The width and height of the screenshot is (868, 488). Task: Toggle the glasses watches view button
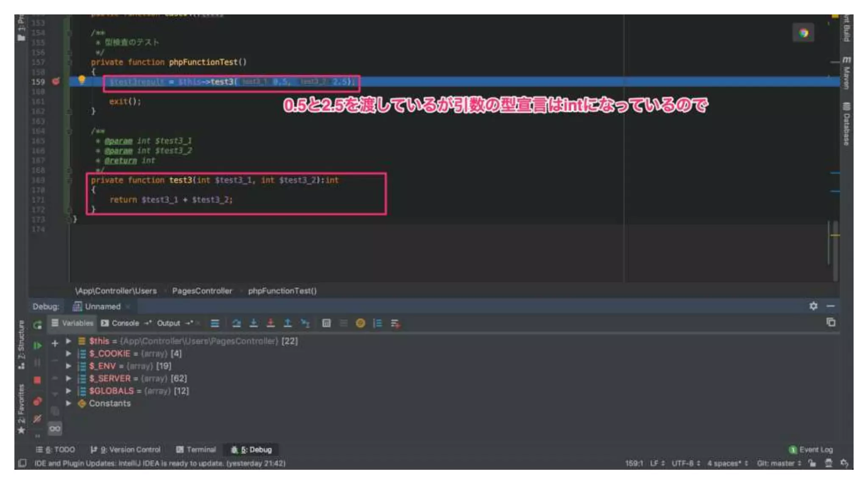pos(55,429)
